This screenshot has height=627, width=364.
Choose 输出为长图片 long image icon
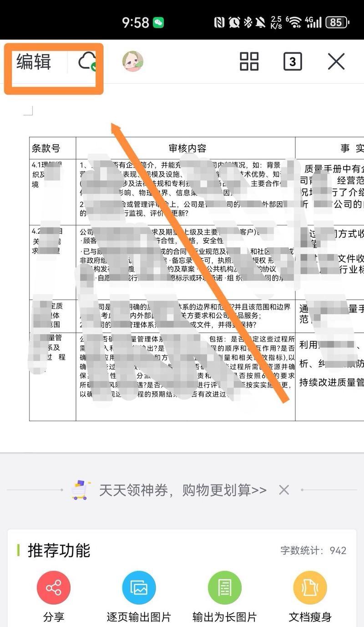point(224,588)
